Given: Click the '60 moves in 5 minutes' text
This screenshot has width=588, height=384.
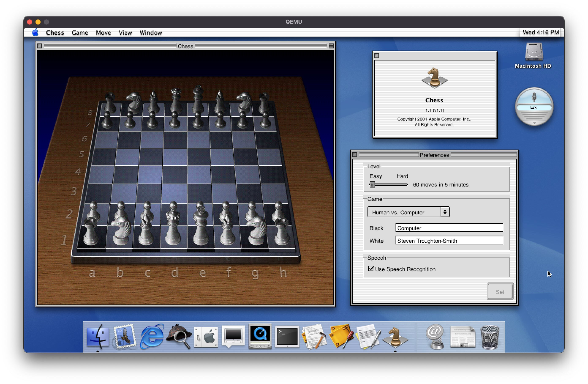Looking at the screenshot, I should click(441, 185).
